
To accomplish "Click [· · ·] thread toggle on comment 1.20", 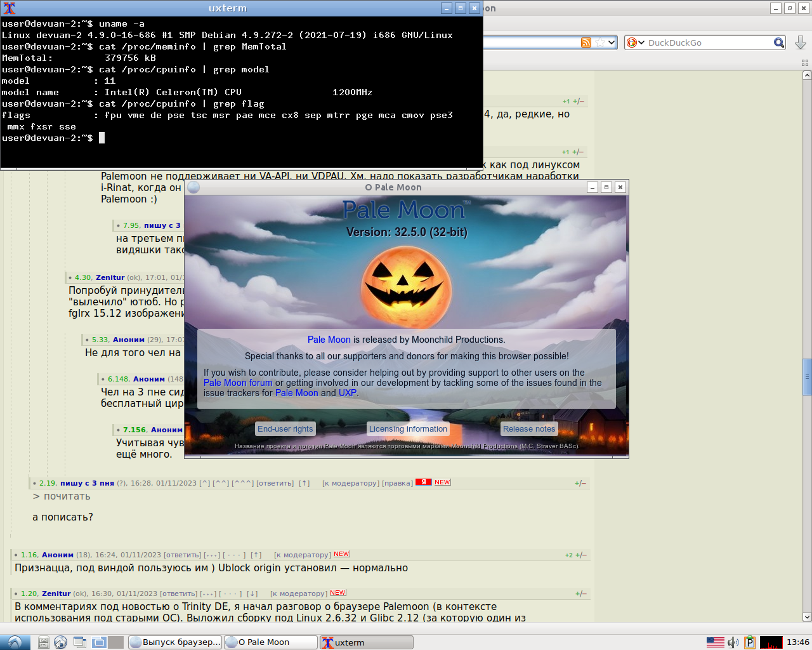I will click(230, 594).
